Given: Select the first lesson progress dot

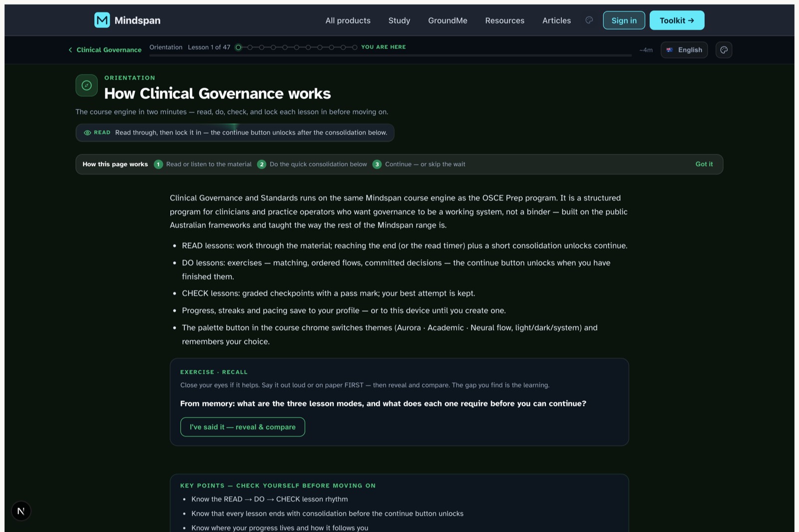Looking at the screenshot, I should (x=238, y=47).
